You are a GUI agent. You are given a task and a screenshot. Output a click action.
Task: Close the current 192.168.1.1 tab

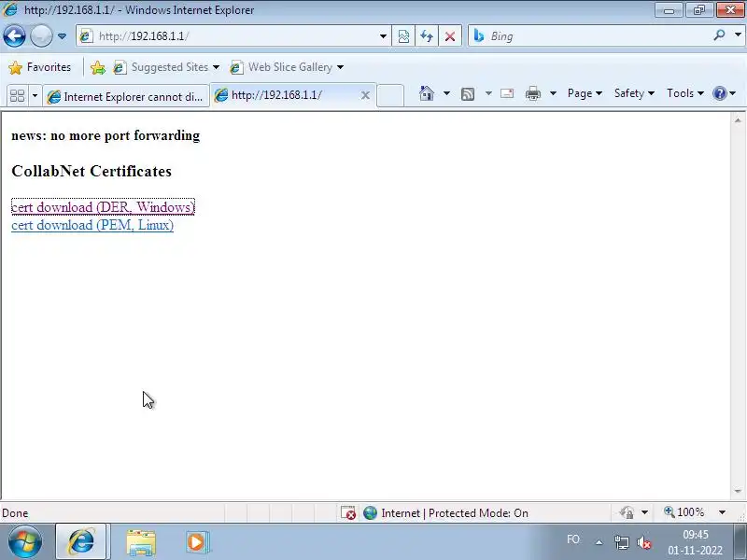pyautogui.click(x=365, y=95)
